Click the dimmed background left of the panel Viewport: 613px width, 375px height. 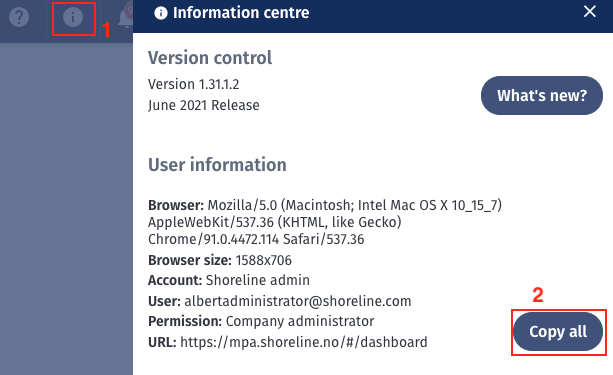[x=66, y=207]
